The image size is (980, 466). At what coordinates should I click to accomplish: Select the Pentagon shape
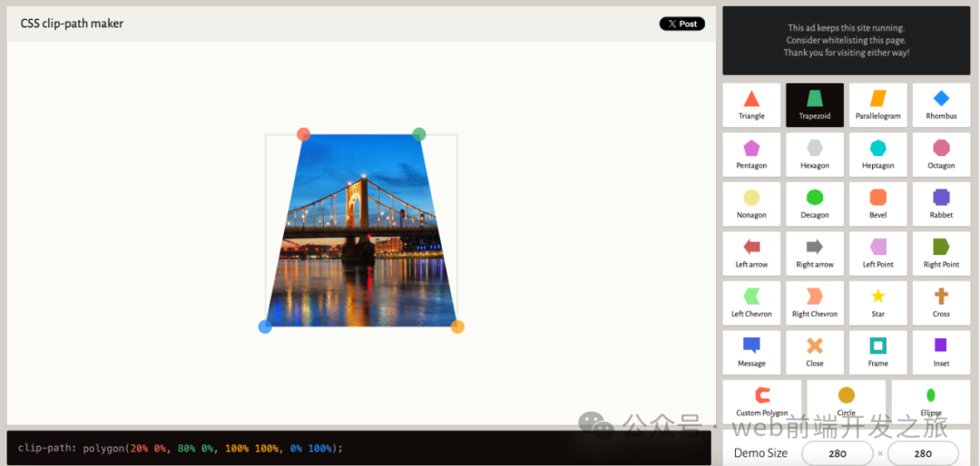pos(751,154)
